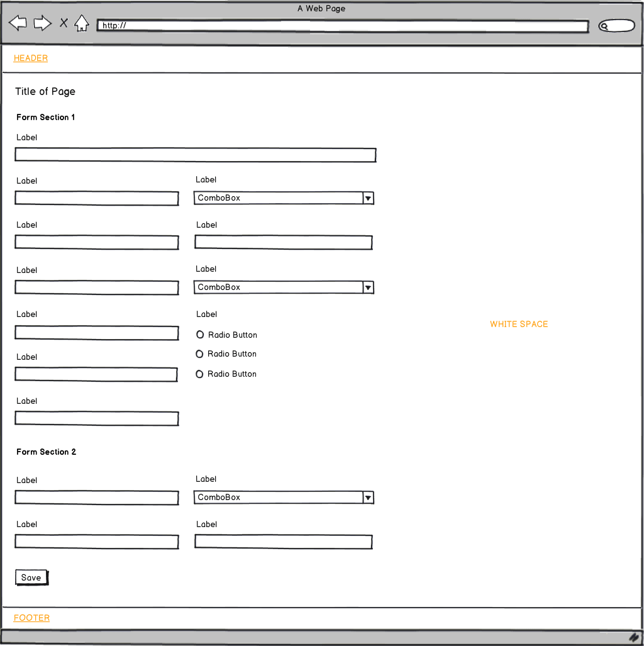Focus the right text field between the Section 1 ComboBoxes

click(x=284, y=242)
